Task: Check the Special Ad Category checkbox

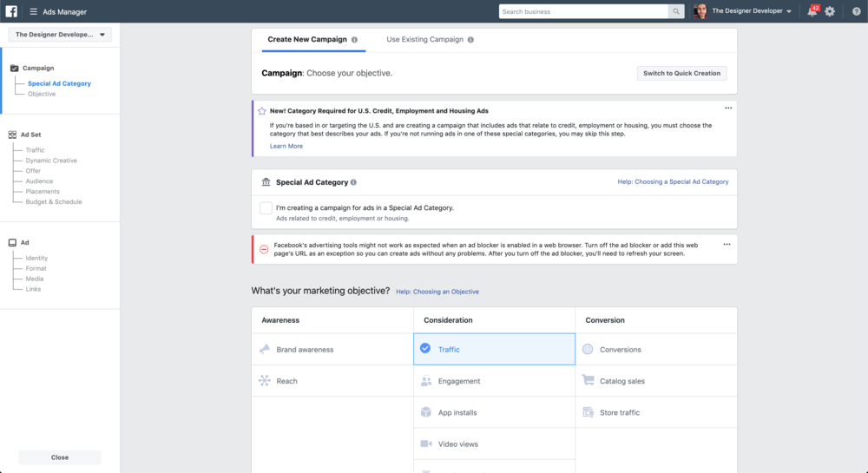Action: [x=266, y=208]
